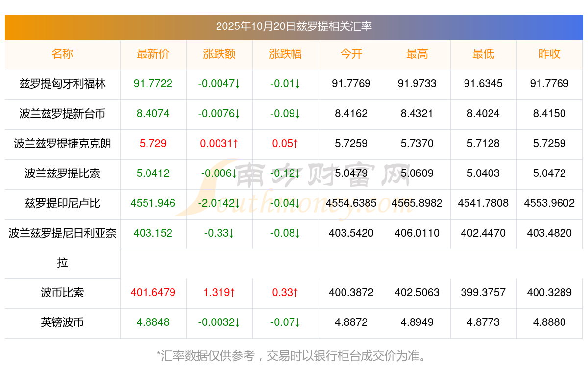Click the 0.0031↑ rise amount for 捷克克朗
Viewport: 588px width, 371px height.
219,144
